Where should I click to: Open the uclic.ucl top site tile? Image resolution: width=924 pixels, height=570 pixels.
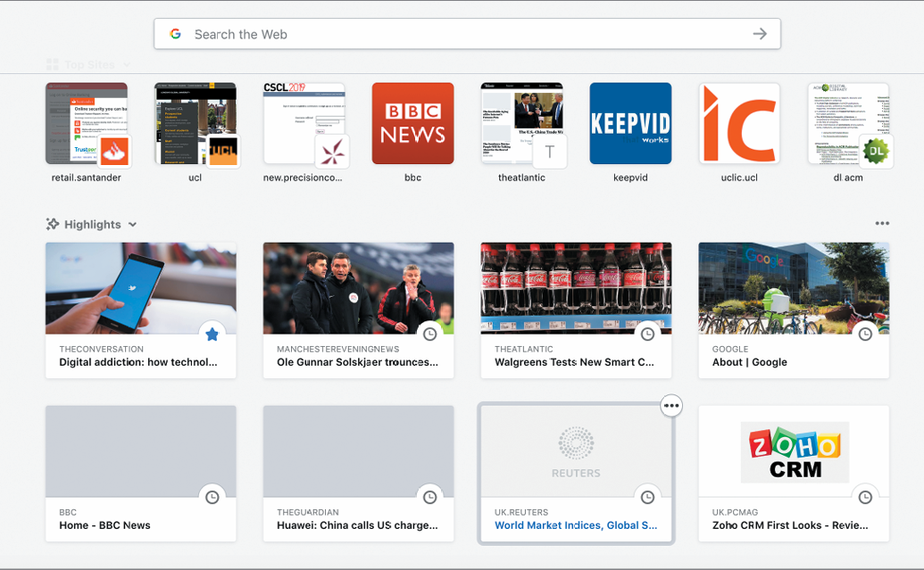tap(739, 124)
